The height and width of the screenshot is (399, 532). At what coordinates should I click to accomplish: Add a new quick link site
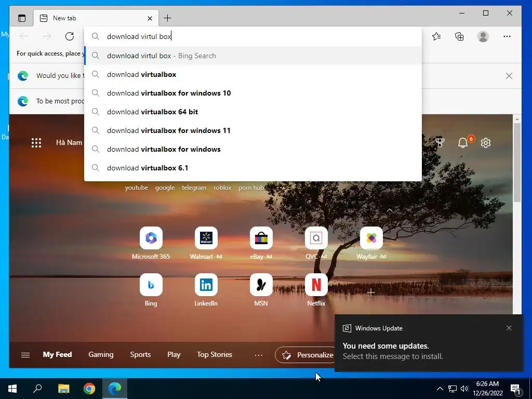pos(371,292)
